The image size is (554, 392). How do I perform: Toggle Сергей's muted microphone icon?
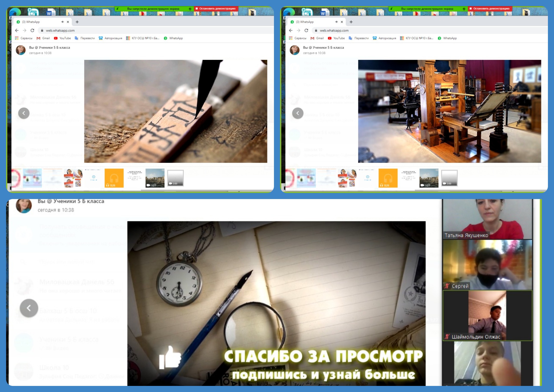(447, 286)
